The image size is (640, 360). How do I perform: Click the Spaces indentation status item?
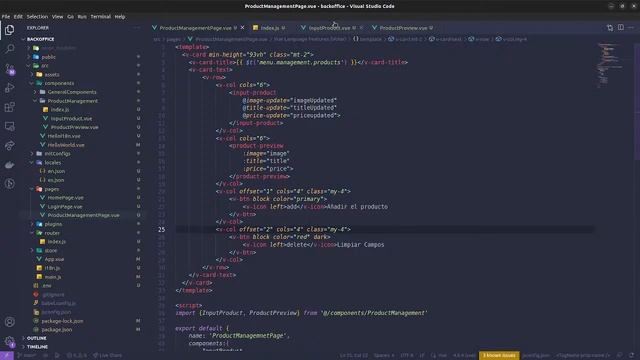tap(384, 356)
